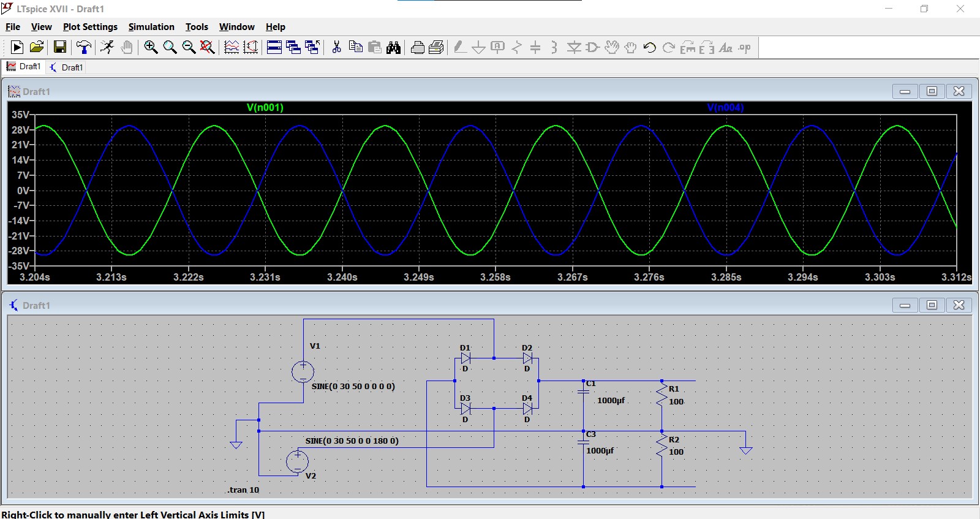
Task: Open the Plot Settings menu
Action: (90, 27)
